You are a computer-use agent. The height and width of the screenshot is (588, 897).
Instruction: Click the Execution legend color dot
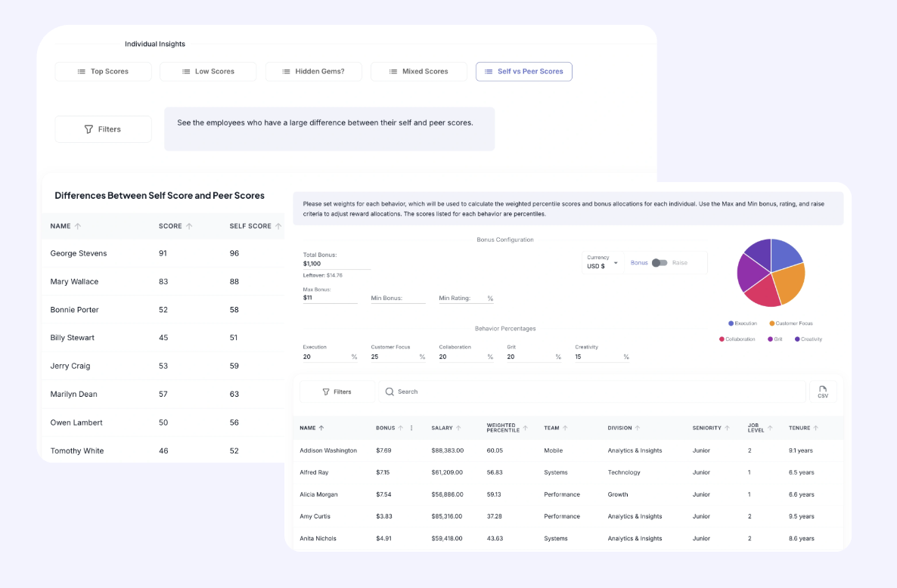[731, 323]
